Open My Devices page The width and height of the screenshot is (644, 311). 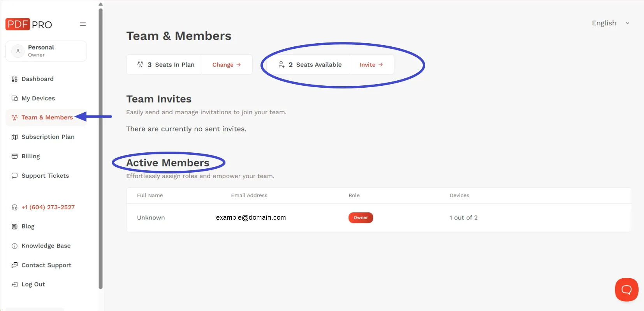(x=38, y=98)
